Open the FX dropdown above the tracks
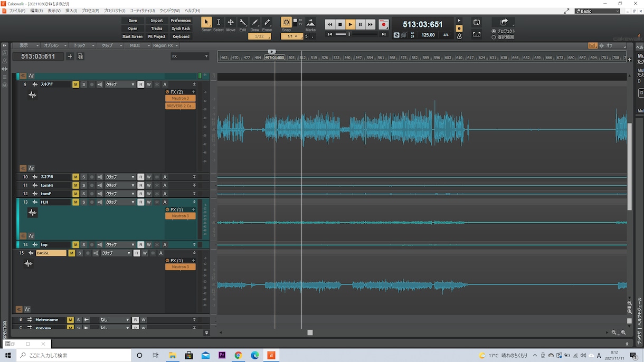Screen dimensions: 644x362 [x=190, y=56]
